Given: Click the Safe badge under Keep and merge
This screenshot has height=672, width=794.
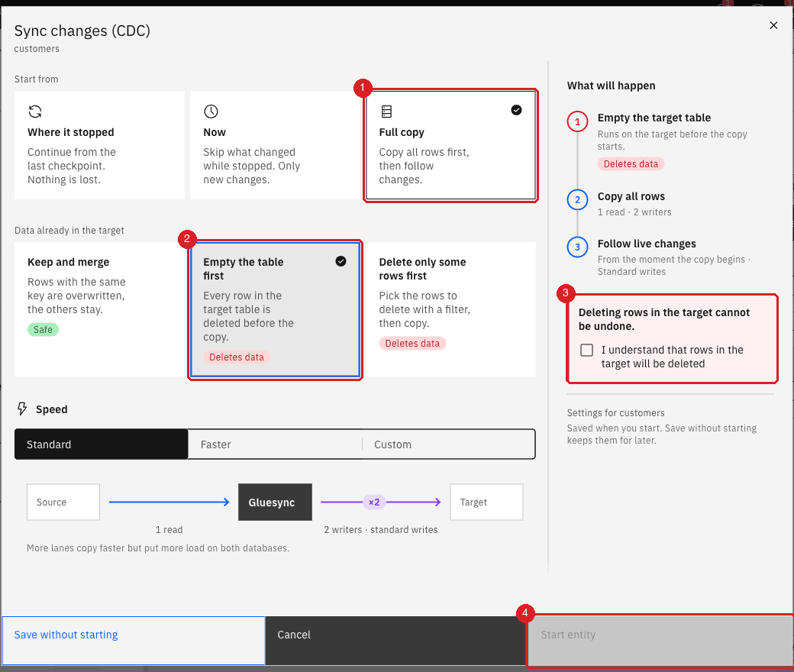Looking at the screenshot, I should (x=43, y=330).
